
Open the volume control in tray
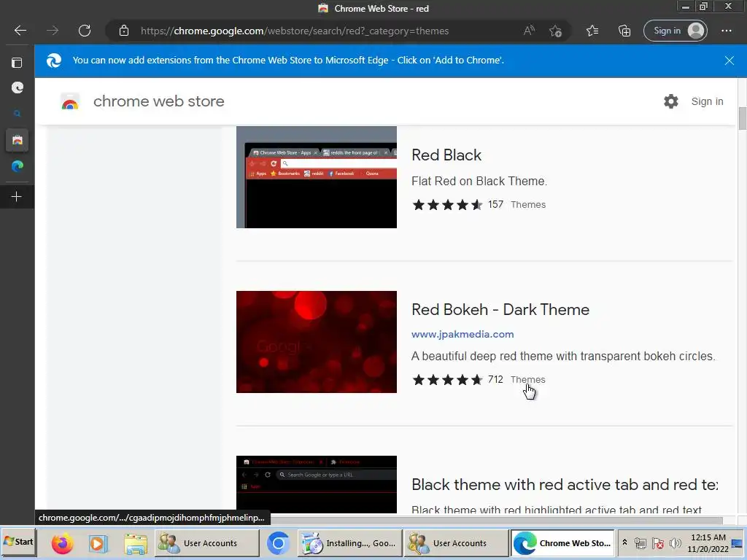675,543
